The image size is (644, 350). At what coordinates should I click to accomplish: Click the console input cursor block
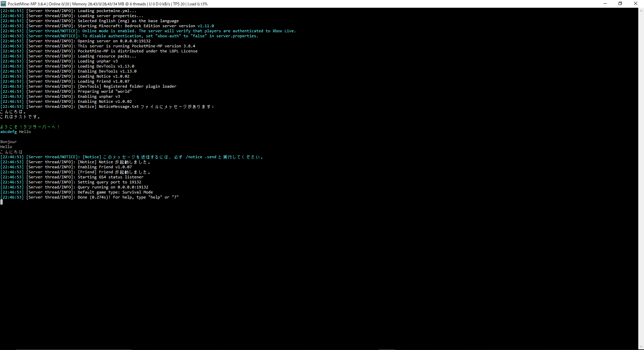2,202
